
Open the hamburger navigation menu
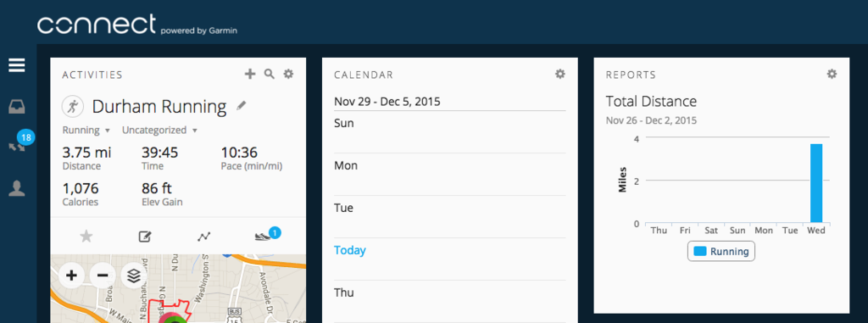point(17,66)
